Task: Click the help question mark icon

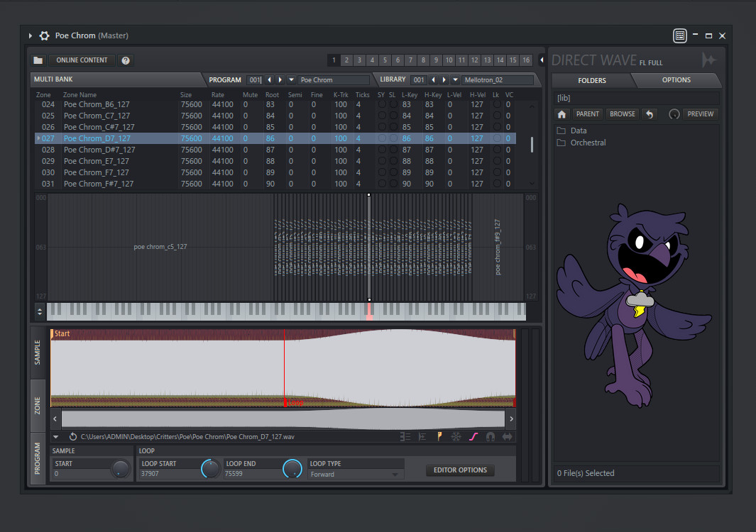Action: click(x=126, y=60)
